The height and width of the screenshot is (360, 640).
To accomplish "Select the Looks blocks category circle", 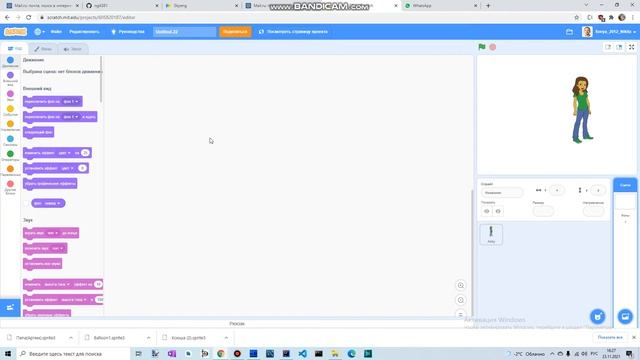I will tap(10, 75).
